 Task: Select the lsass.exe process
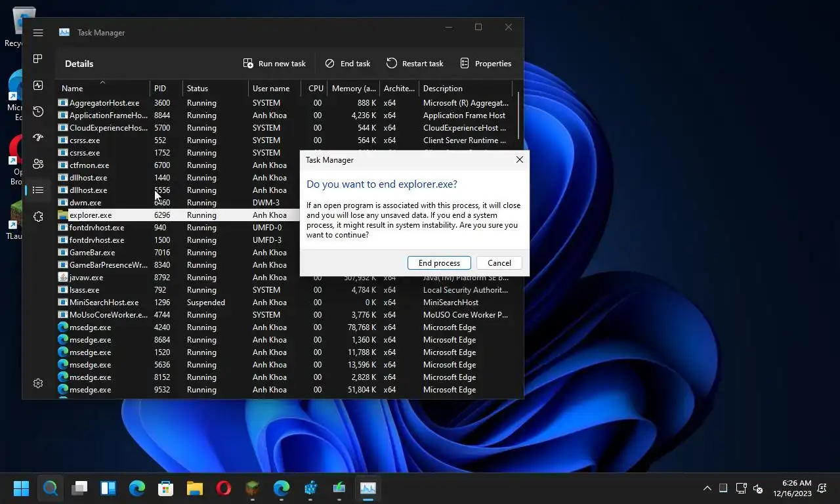pyautogui.click(x=286, y=290)
